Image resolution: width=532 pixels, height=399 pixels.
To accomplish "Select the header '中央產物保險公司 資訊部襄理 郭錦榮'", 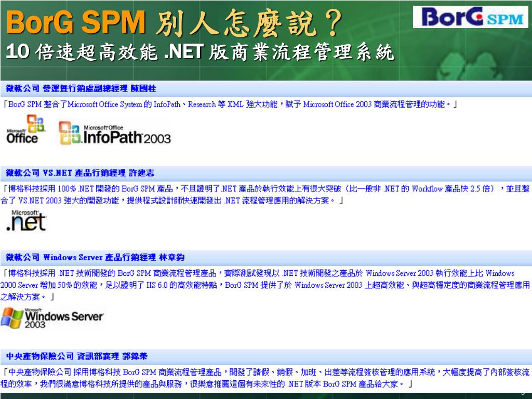I will click(77, 356).
